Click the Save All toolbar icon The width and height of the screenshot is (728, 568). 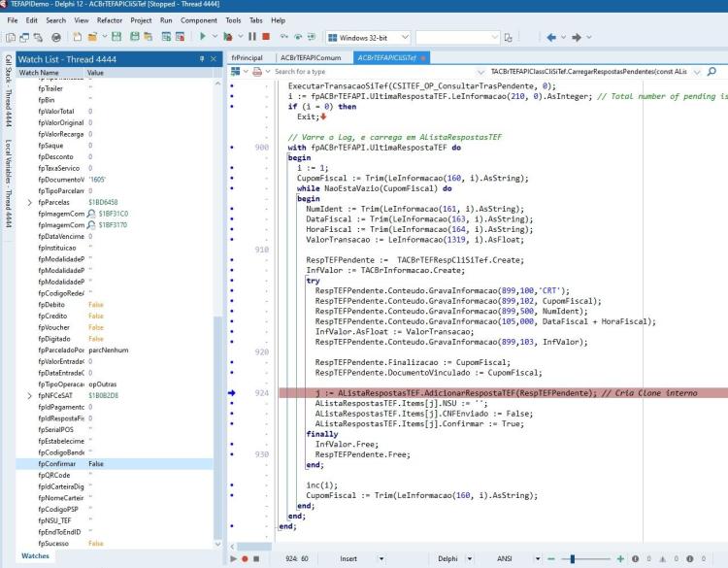[135, 37]
